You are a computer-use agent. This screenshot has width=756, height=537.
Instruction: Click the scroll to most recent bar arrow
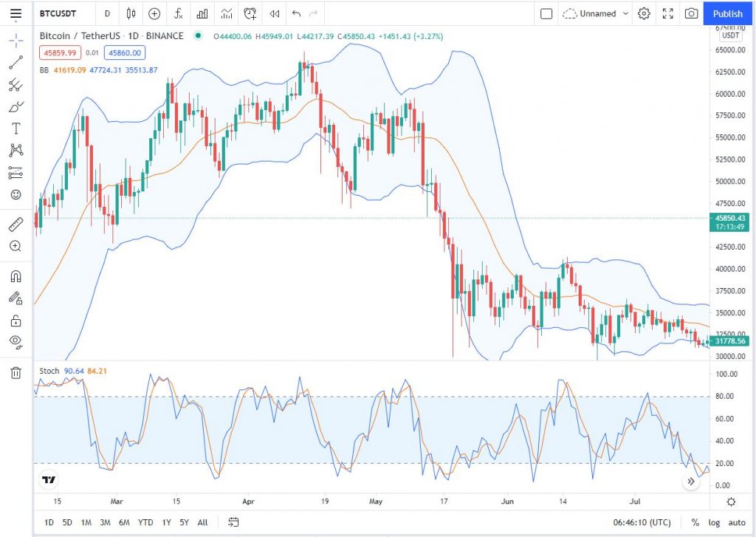click(691, 481)
